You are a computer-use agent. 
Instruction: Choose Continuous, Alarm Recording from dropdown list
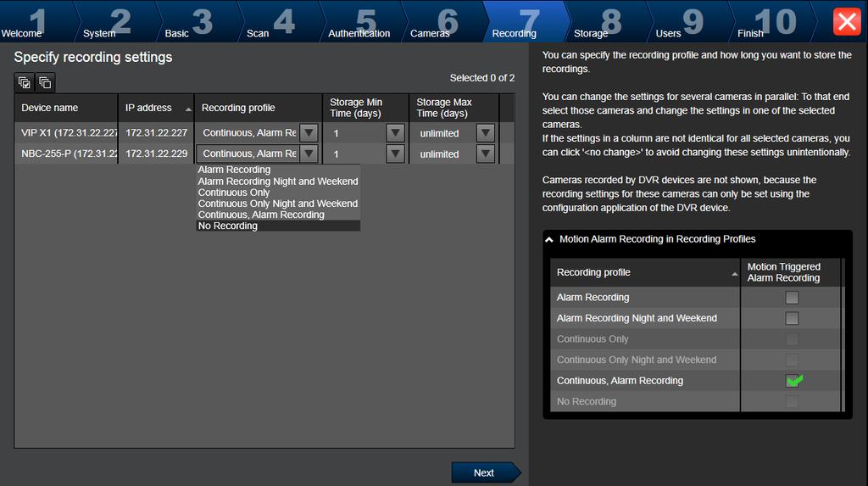click(278, 215)
